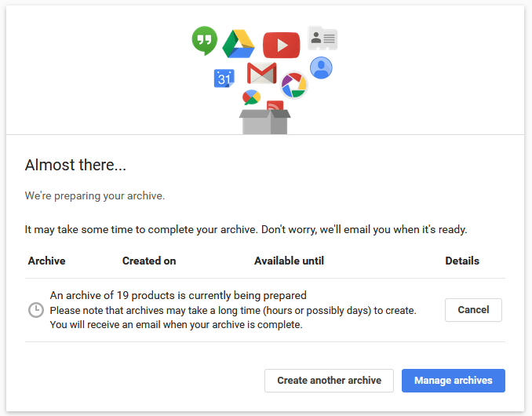The height and width of the screenshot is (416, 532).
Task: Click the Created on column header
Action: coord(149,261)
